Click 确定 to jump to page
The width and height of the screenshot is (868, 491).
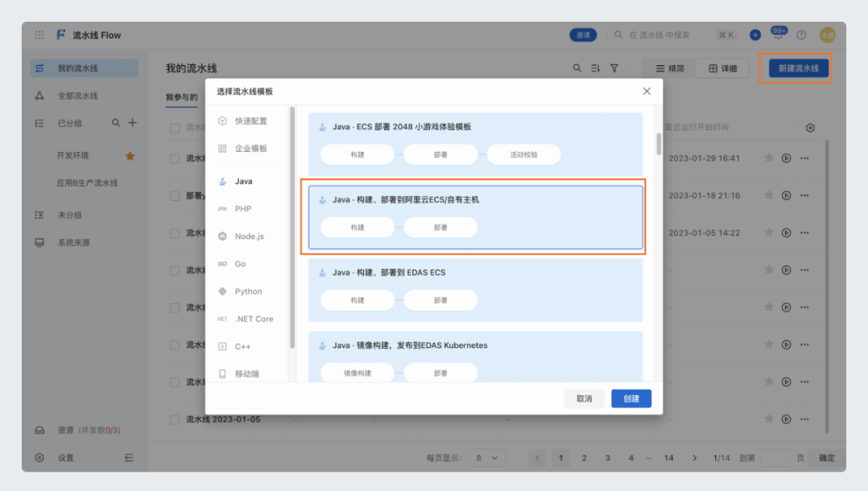point(827,458)
